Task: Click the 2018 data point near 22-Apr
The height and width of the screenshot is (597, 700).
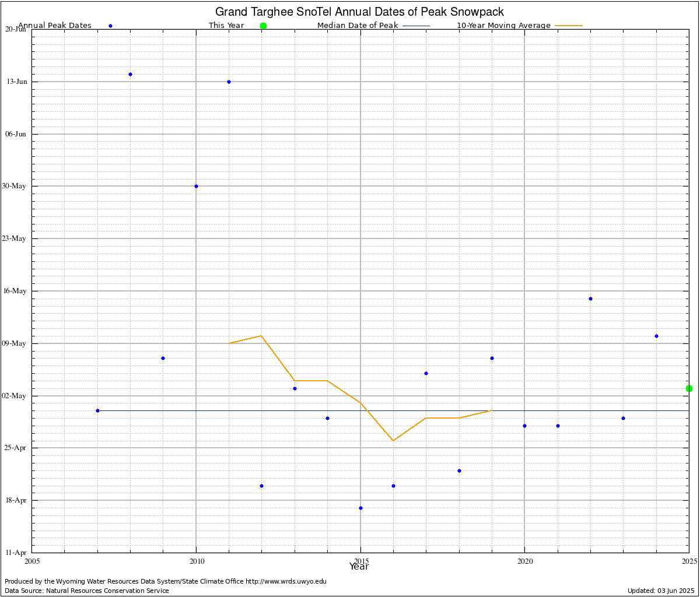Action: coord(459,470)
